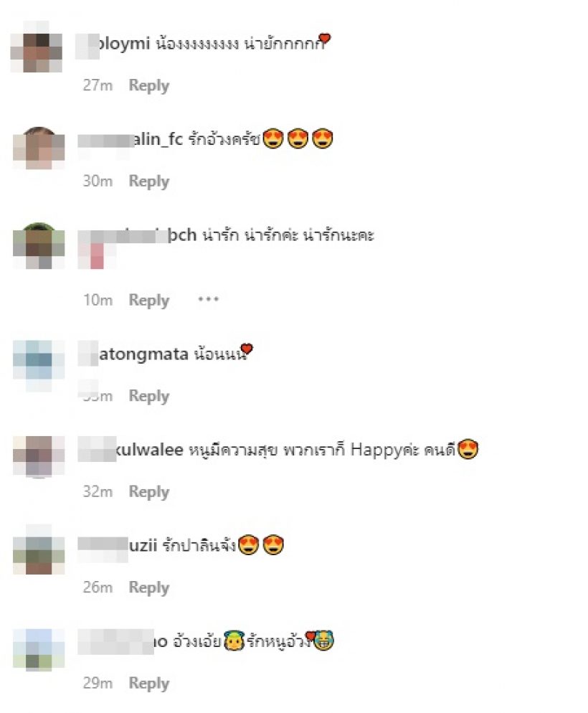Open profile picture of the ploymi commenter
The width and height of the screenshot is (588, 713).
pyautogui.click(x=37, y=47)
